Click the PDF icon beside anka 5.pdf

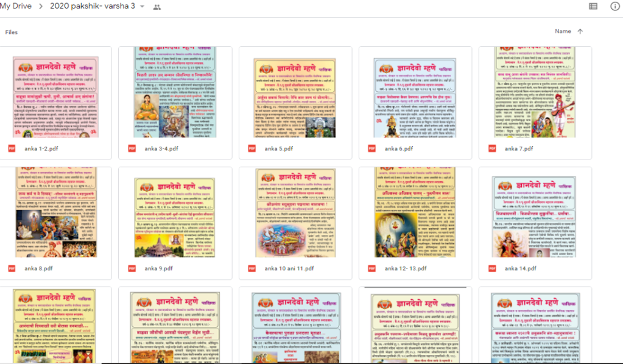coord(252,149)
